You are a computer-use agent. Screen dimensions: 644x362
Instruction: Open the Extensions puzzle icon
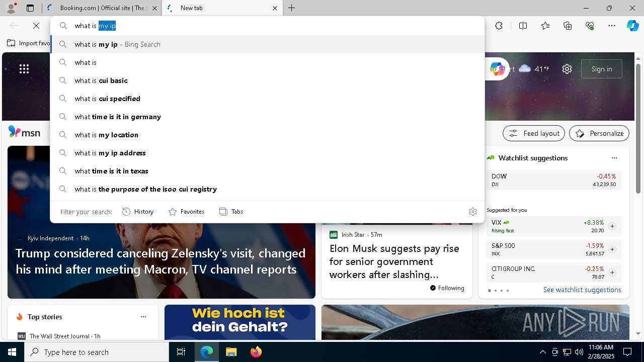[499, 26]
